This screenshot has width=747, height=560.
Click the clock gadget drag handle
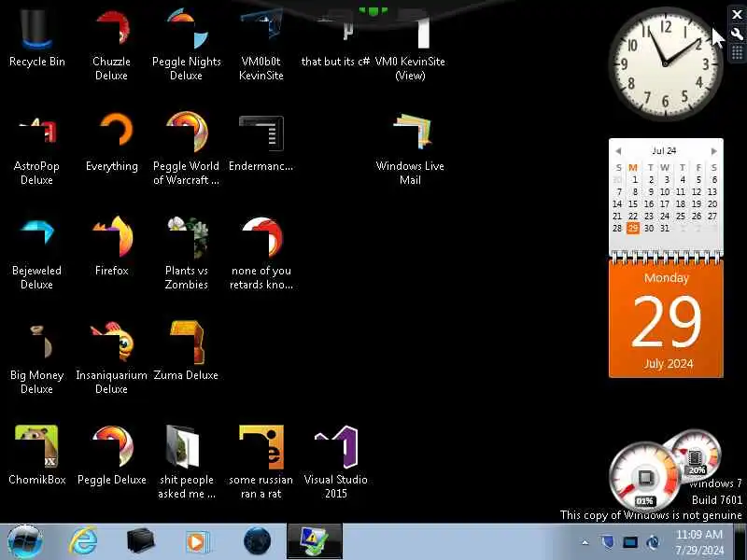(x=737, y=52)
